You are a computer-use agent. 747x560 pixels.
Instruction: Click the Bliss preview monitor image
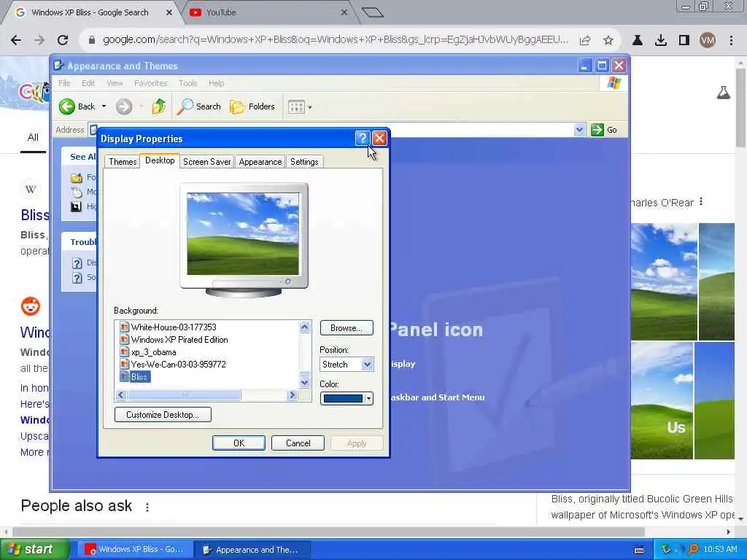(x=243, y=234)
